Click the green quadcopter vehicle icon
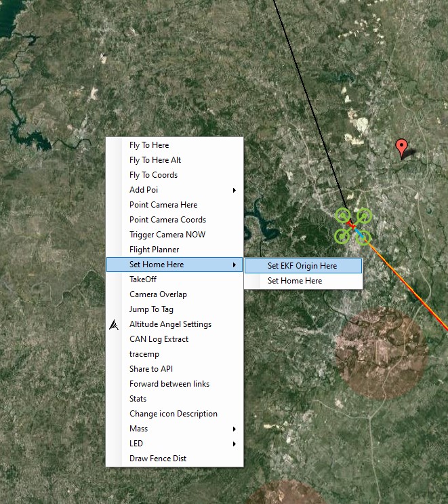The height and width of the screenshot is (504, 448). tap(353, 226)
